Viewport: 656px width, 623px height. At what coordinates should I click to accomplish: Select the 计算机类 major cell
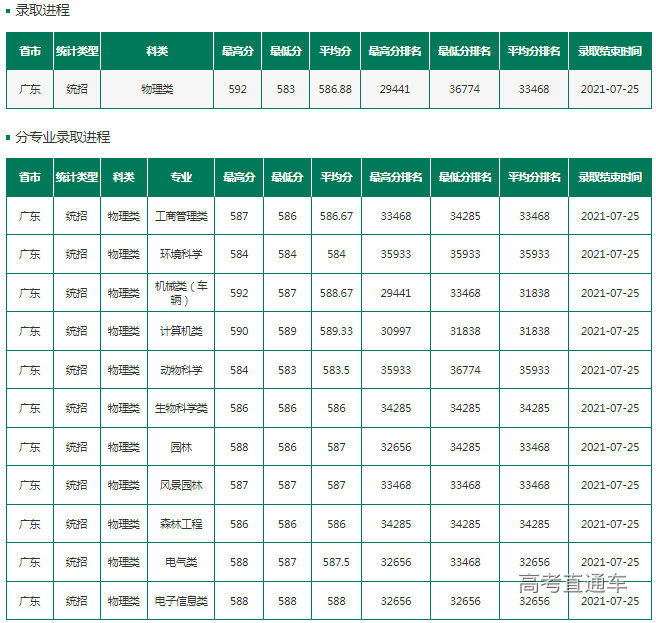181,331
